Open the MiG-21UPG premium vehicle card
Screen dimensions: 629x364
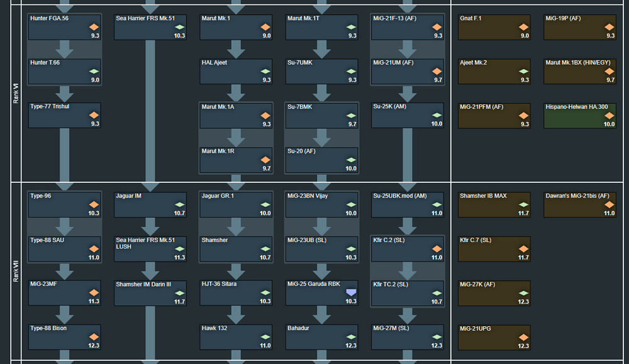[494, 338]
